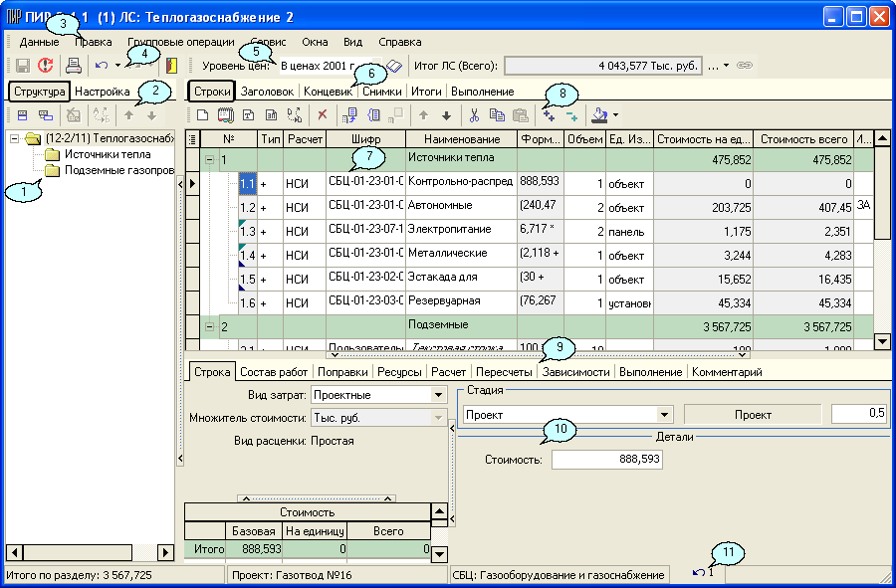The height and width of the screenshot is (588, 896).
Task: Open the fill color dropdown arrow
Action: tap(615, 115)
